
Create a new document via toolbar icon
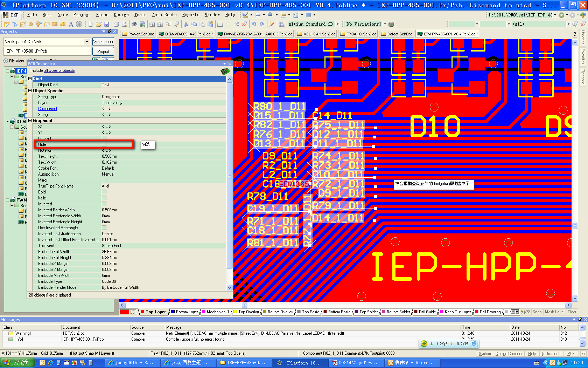tap(90, 24)
